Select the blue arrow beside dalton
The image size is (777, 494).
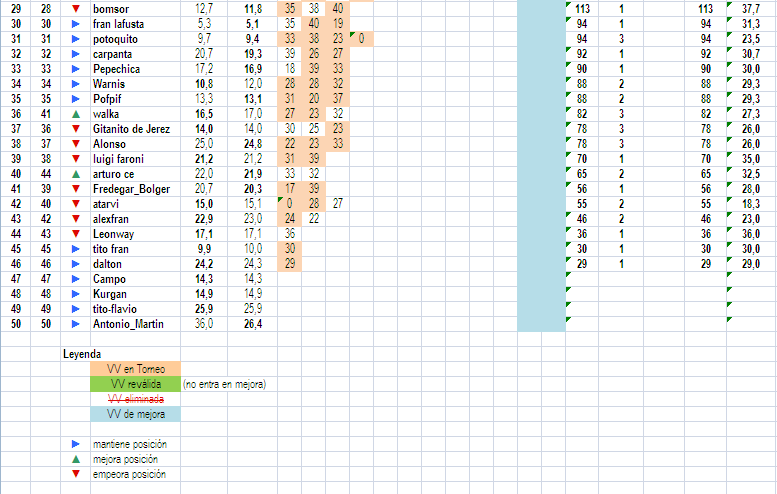click(76, 264)
